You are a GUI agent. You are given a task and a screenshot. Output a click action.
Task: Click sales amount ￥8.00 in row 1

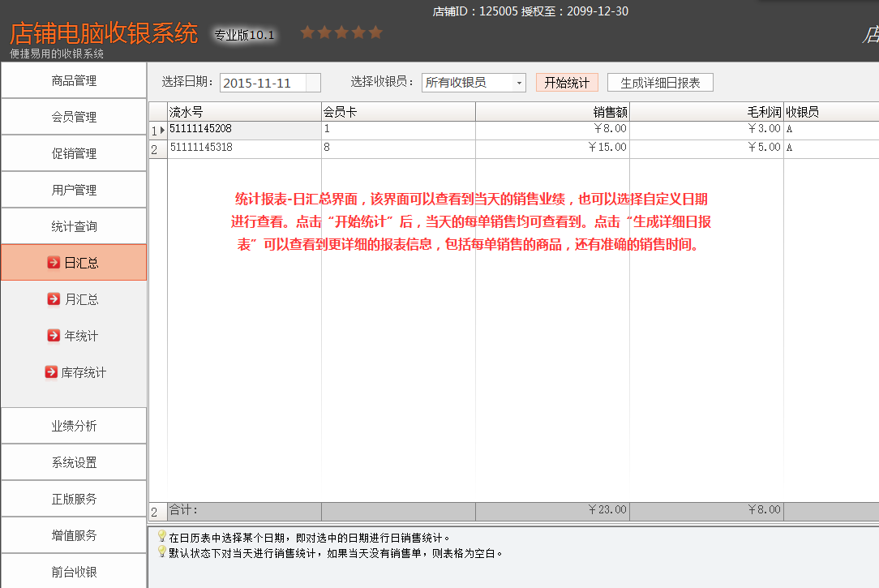pos(610,128)
